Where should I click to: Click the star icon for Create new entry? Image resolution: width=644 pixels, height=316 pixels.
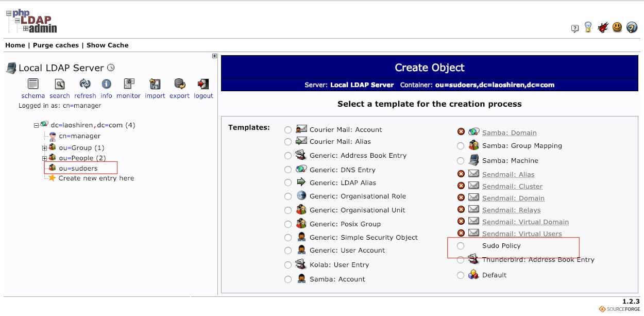click(x=52, y=178)
